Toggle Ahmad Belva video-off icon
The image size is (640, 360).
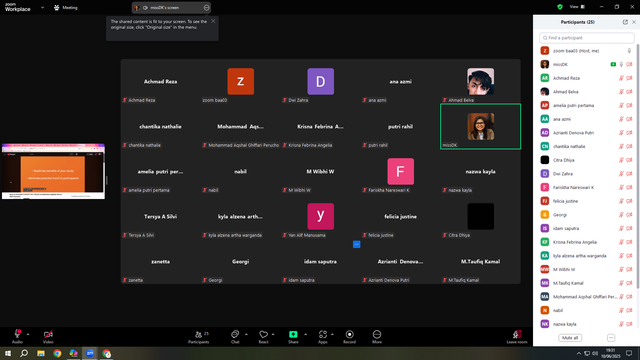coord(629,92)
